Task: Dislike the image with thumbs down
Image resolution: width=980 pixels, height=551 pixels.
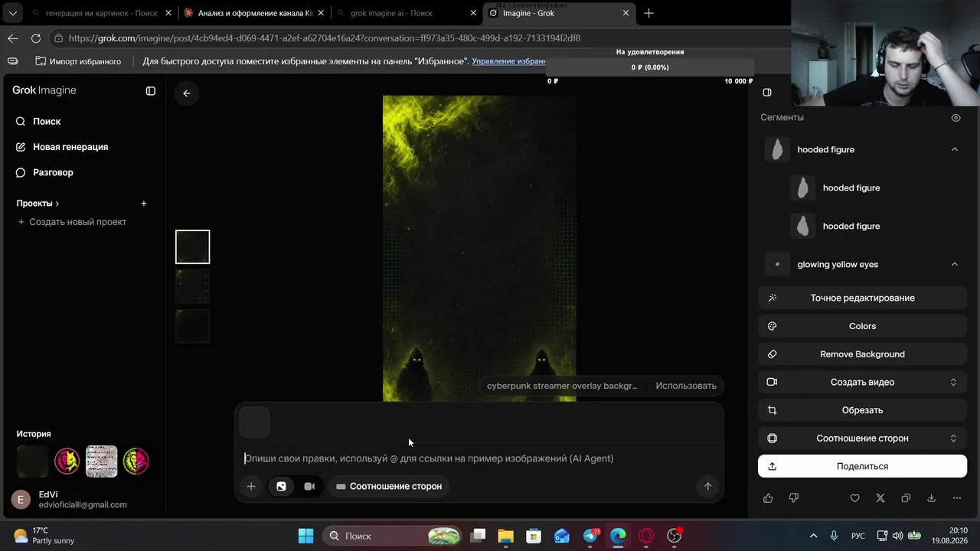Action: pos(793,498)
